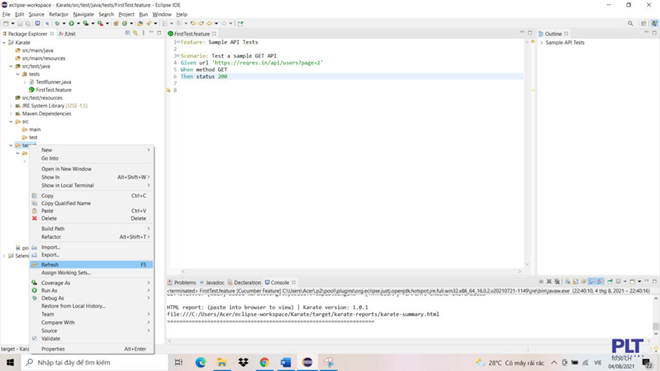The height and width of the screenshot is (371, 660).
Task: Switch to the Problems tab
Action: (182, 283)
